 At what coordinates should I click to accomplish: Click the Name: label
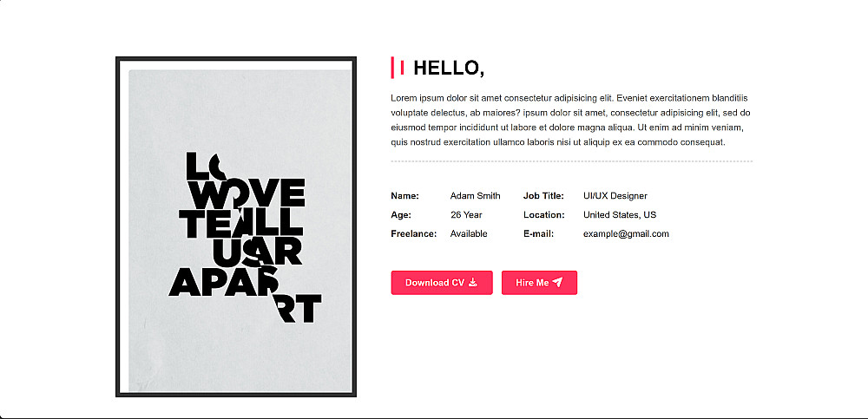click(404, 196)
